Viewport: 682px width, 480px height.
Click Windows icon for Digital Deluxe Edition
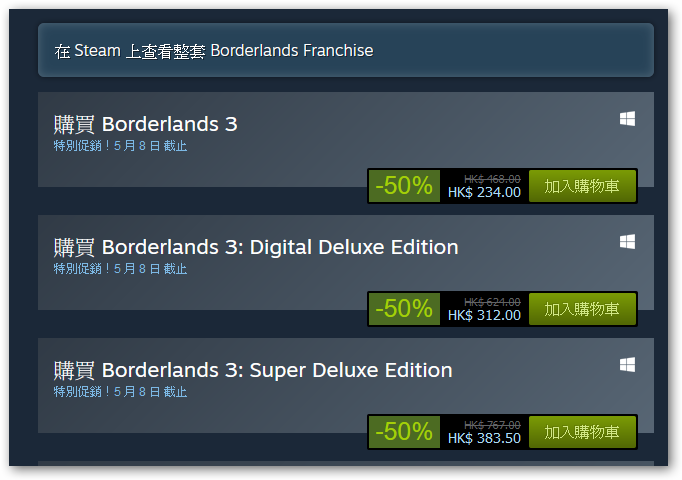pos(627,242)
